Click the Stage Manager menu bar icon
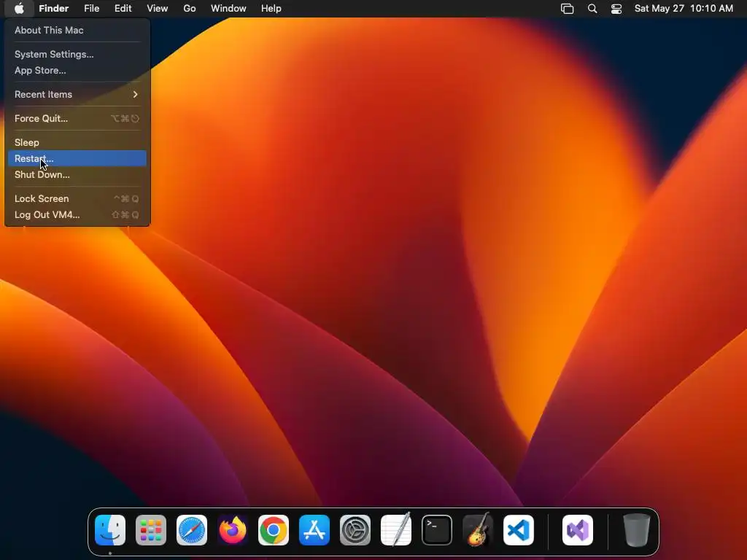747x560 pixels. click(567, 9)
